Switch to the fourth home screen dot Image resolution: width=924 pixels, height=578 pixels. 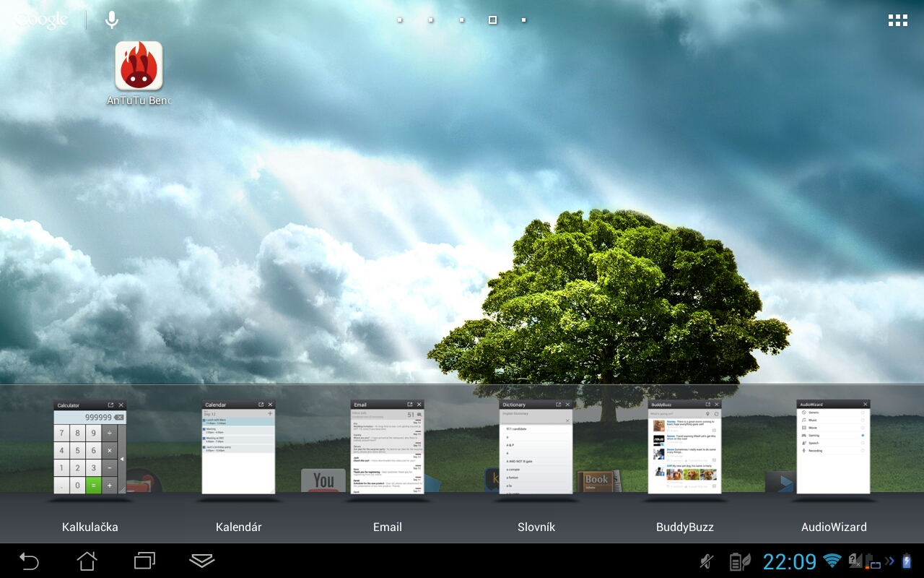pos(492,20)
